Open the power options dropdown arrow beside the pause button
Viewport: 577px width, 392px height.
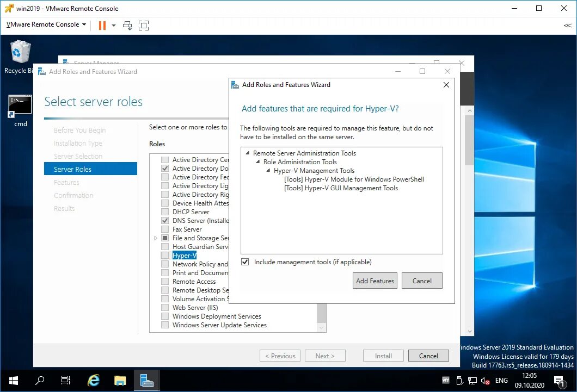(114, 26)
